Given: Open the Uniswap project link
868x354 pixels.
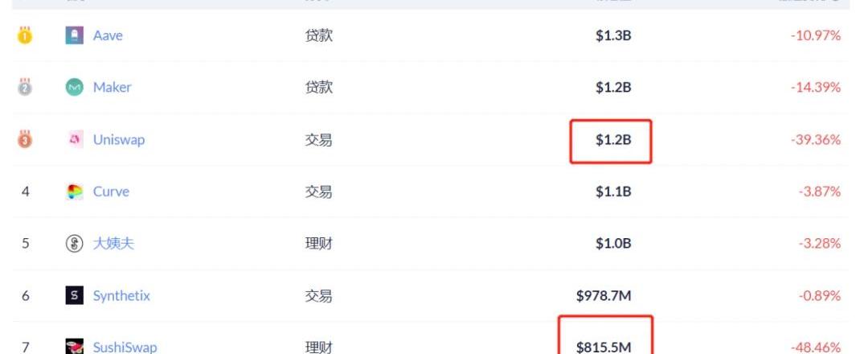Looking at the screenshot, I should (x=118, y=140).
